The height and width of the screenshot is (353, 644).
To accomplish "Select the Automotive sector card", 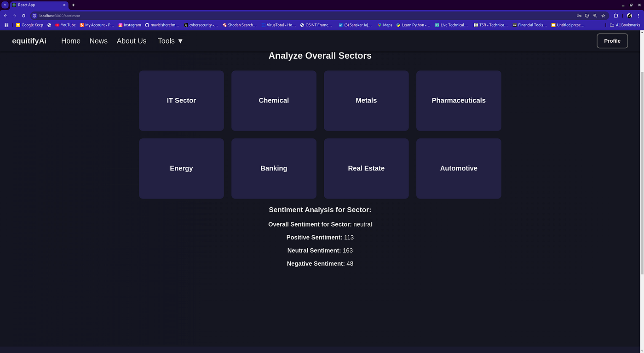I will [459, 169].
